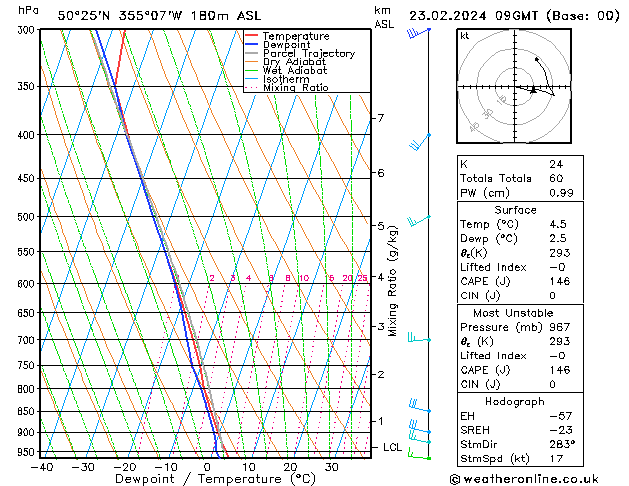The height and width of the screenshot is (486, 629).
Task: Click the '30' temperature axis tick
Action: click(331, 467)
